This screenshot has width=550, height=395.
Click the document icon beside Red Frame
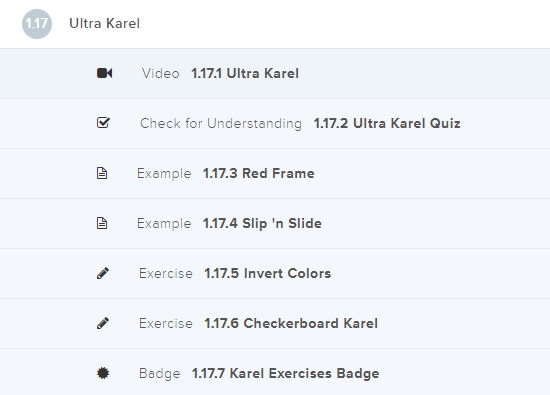pos(102,173)
